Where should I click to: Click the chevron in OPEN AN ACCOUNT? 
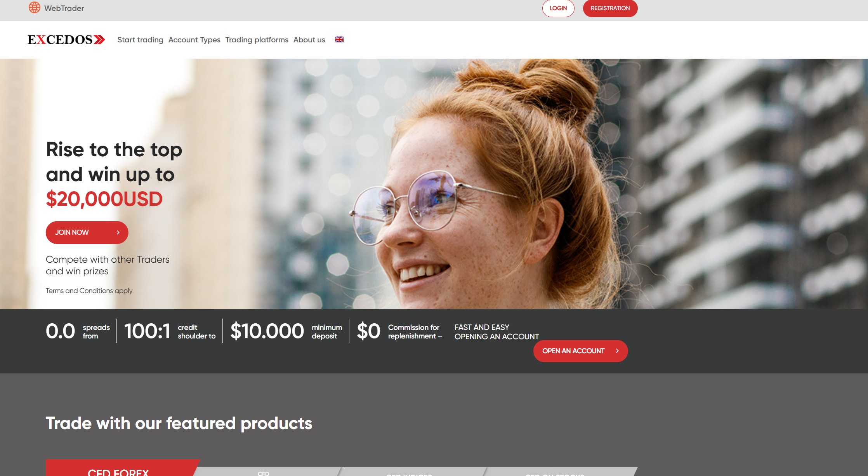pyautogui.click(x=617, y=351)
